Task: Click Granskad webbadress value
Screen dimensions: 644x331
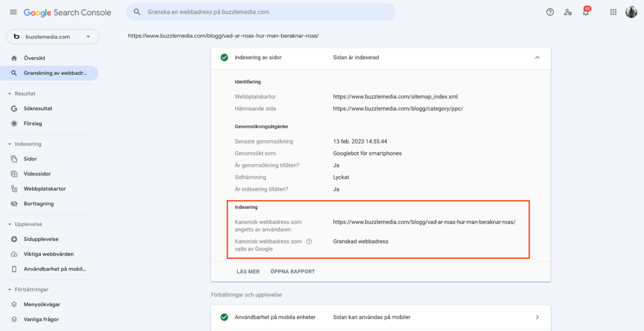Action: 360,242
